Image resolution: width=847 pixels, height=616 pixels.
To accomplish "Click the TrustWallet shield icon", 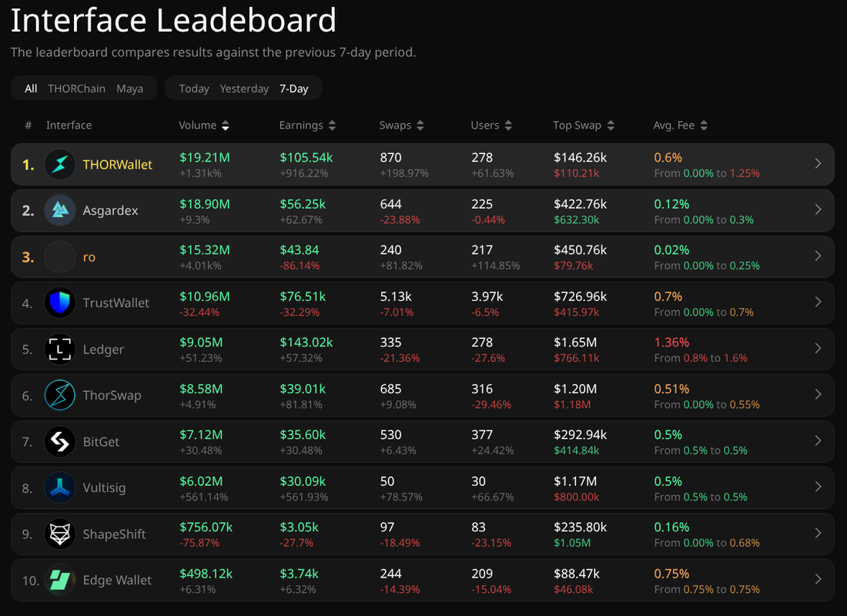I will coord(59,303).
